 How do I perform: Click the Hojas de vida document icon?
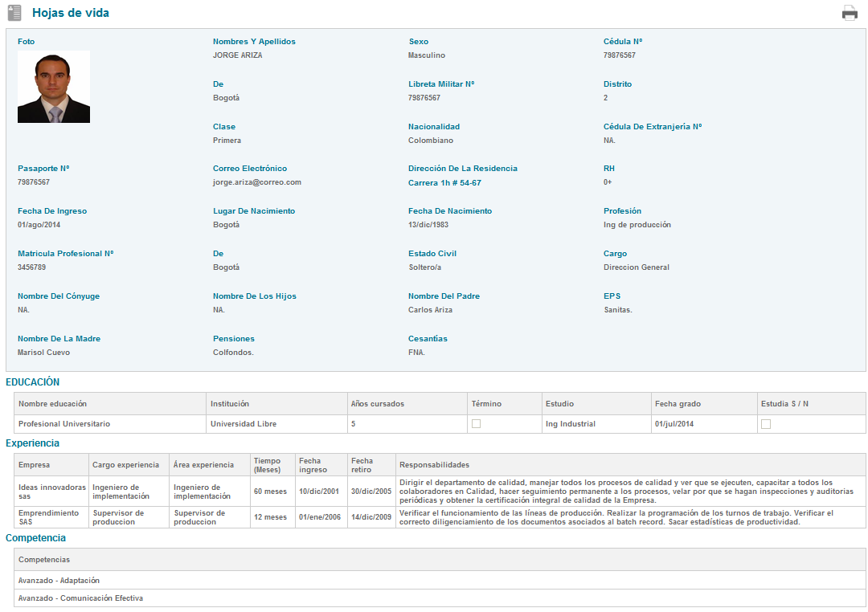[14, 13]
